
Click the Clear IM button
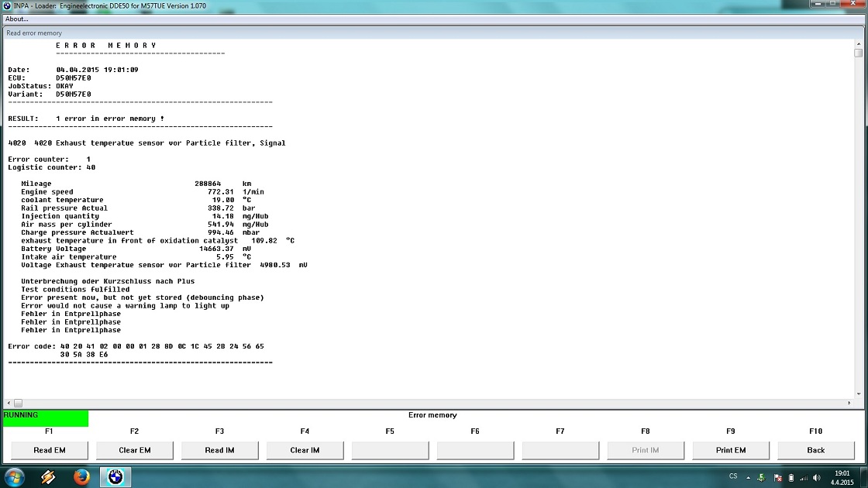click(x=305, y=450)
